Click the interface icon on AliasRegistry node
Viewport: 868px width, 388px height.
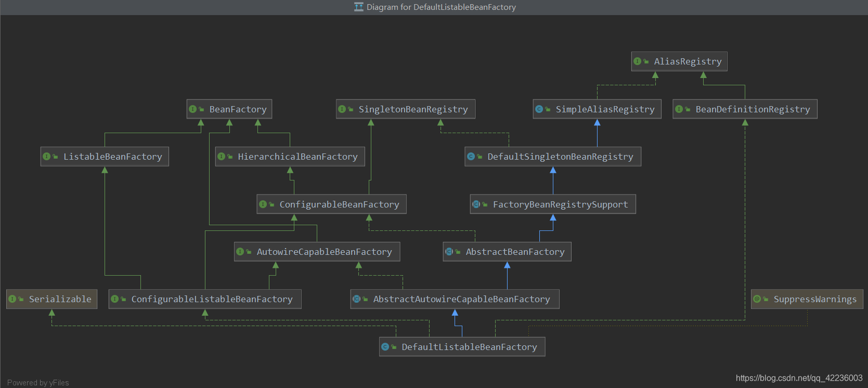click(637, 61)
